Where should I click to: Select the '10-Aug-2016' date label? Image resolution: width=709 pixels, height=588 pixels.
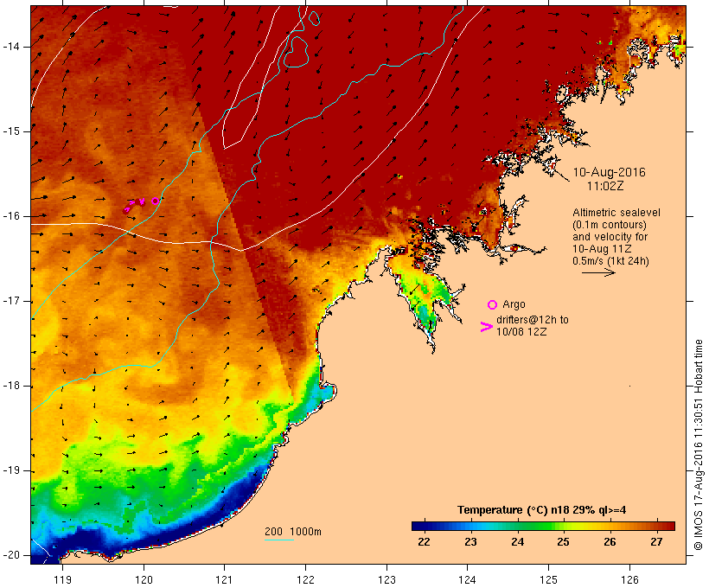(609, 172)
